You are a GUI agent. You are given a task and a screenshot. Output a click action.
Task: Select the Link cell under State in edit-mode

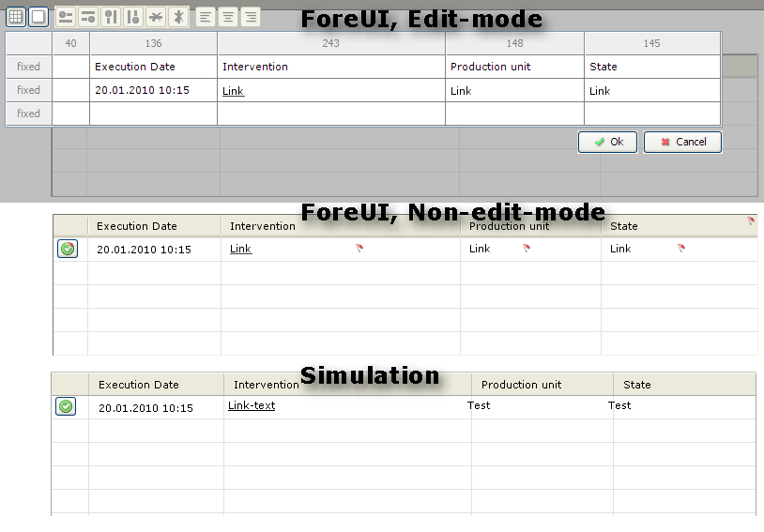click(x=652, y=90)
